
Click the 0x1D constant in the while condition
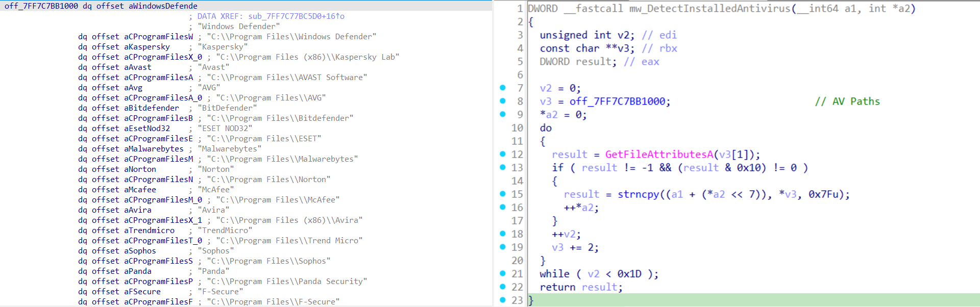(x=629, y=274)
